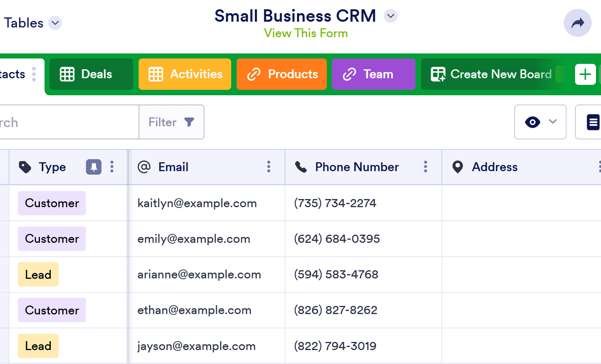Open the Type column options menu

(x=112, y=167)
